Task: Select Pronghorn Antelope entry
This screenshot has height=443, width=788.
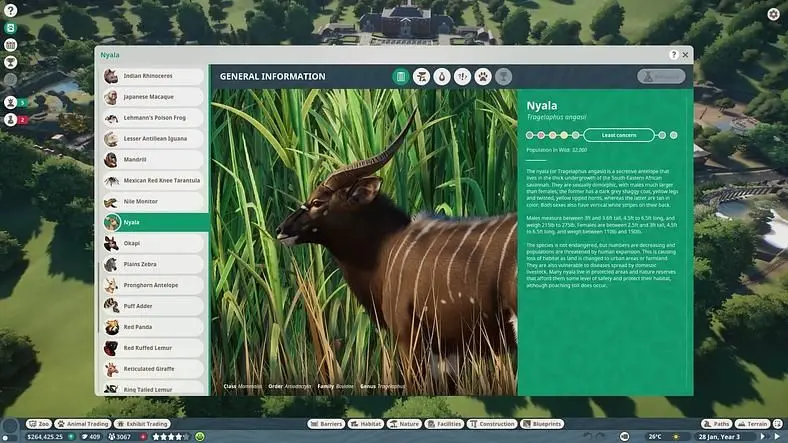Action: pyautogui.click(x=153, y=285)
